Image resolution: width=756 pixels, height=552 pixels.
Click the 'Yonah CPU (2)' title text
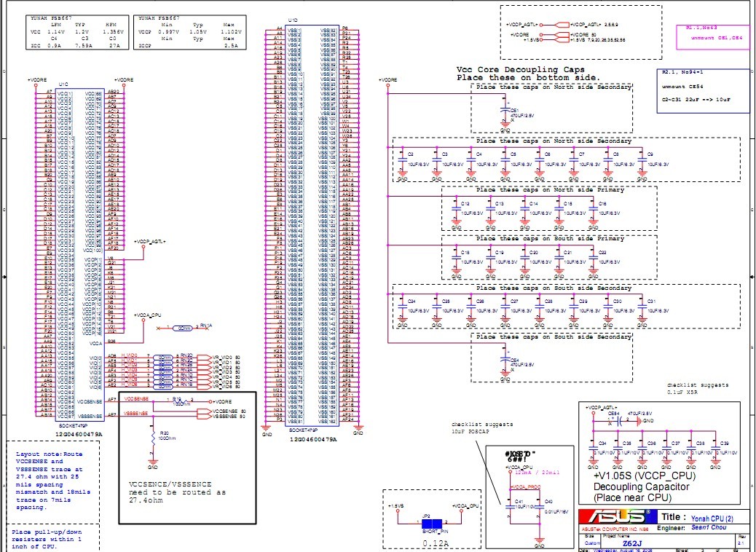coord(712,519)
